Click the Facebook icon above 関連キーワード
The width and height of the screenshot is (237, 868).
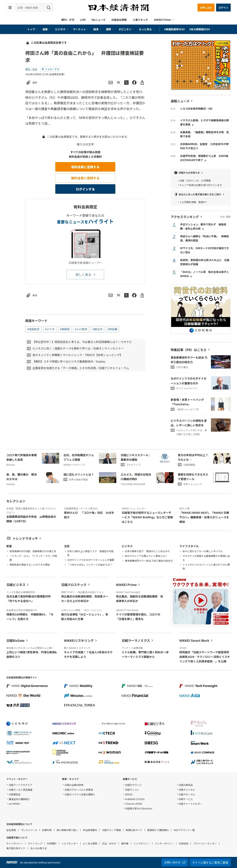[134, 295]
